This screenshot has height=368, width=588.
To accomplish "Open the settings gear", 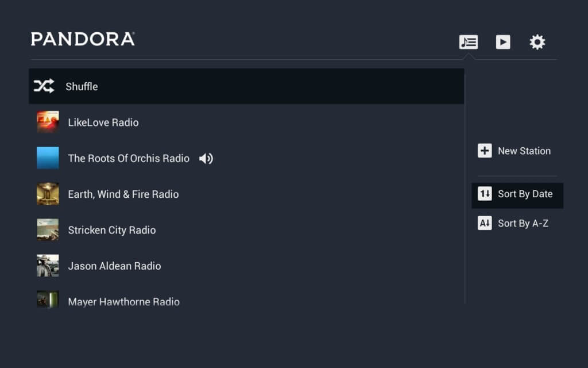I will (537, 41).
